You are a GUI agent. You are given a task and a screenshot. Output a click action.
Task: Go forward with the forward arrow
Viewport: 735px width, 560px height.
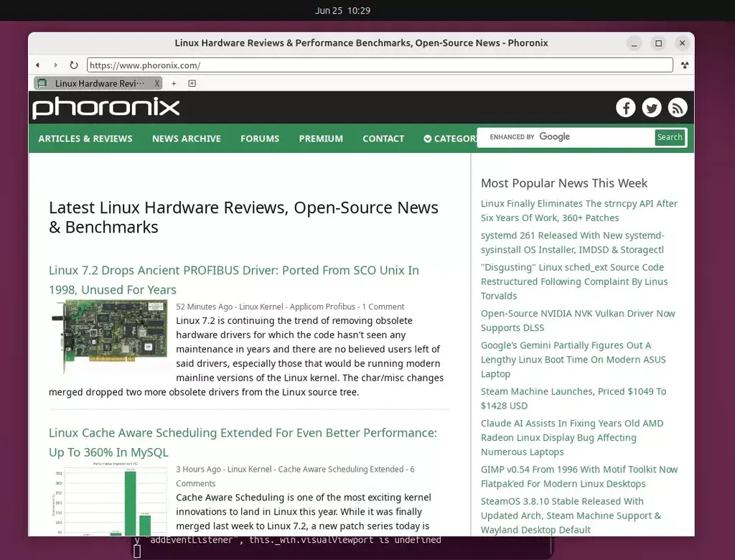coord(56,65)
